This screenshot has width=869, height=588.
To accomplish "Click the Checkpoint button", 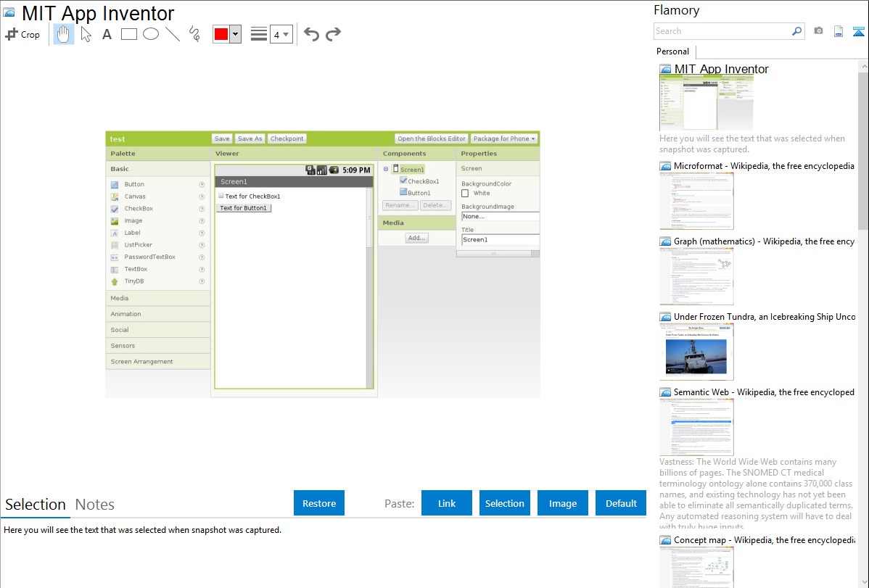I will click(287, 138).
